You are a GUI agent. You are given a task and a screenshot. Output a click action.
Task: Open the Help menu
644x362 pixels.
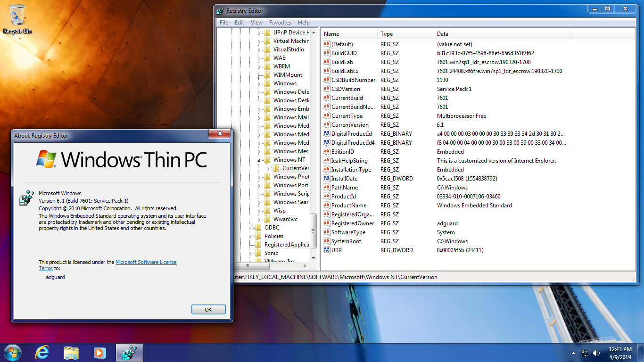click(304, 23)
